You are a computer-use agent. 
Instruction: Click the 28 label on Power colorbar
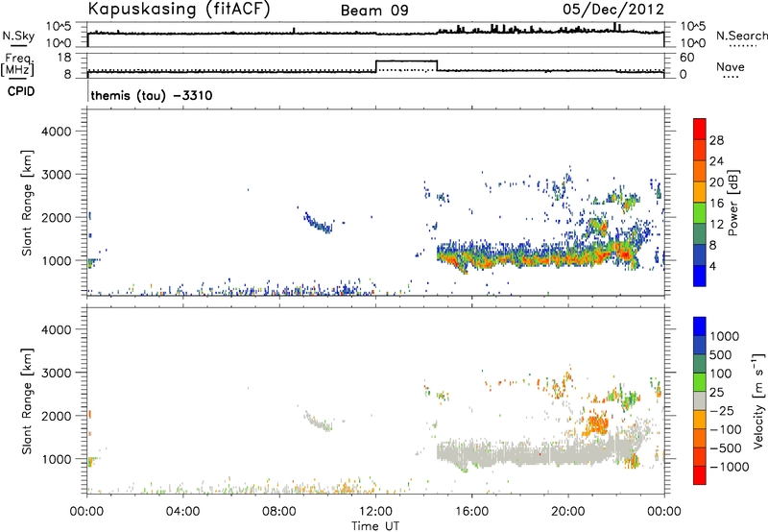click(x=716, y=140)
